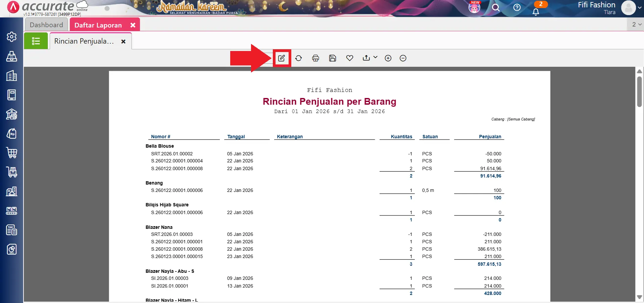
Task: Open the notifications bell
Action: point(536,12)
